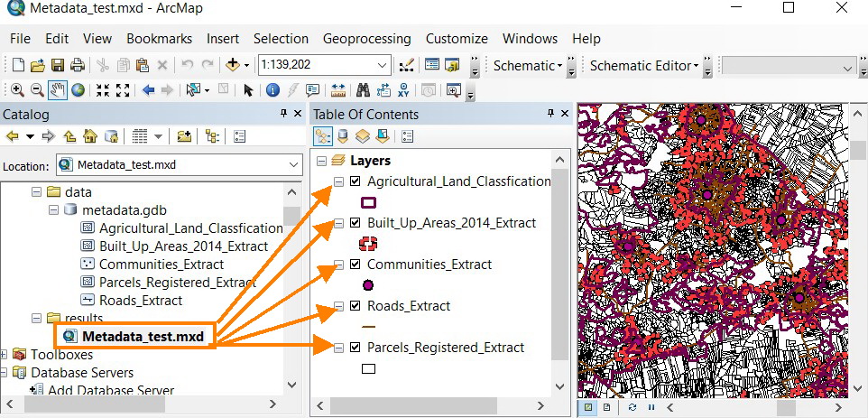Click the Add Data button

pos(233,65)
